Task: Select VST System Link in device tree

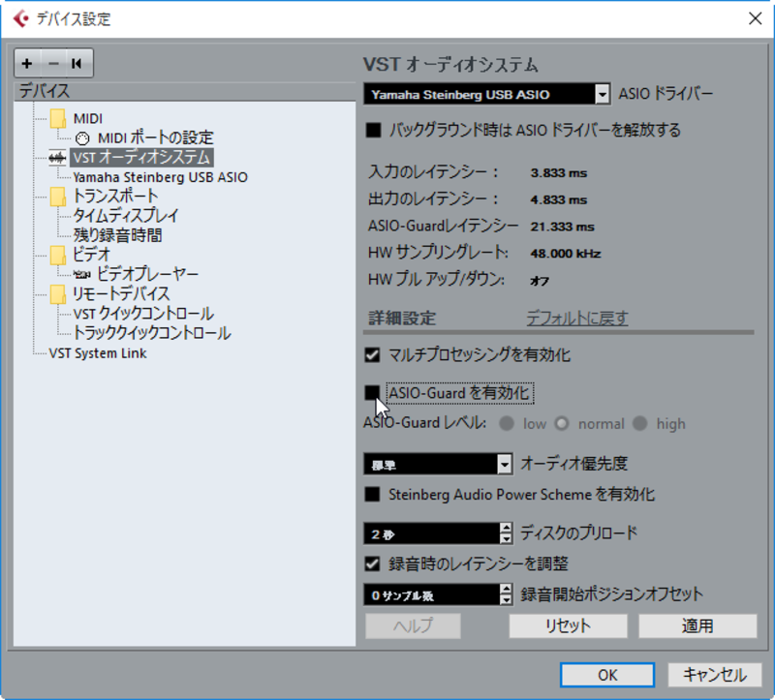Action: pyautogui.click(x=98, y=353)
